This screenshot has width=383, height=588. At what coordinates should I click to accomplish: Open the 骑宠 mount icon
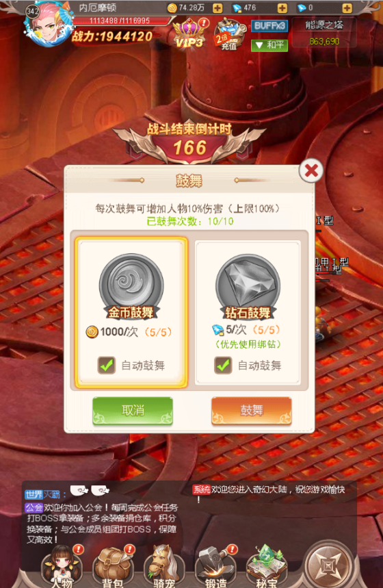[x=163, y=566]
